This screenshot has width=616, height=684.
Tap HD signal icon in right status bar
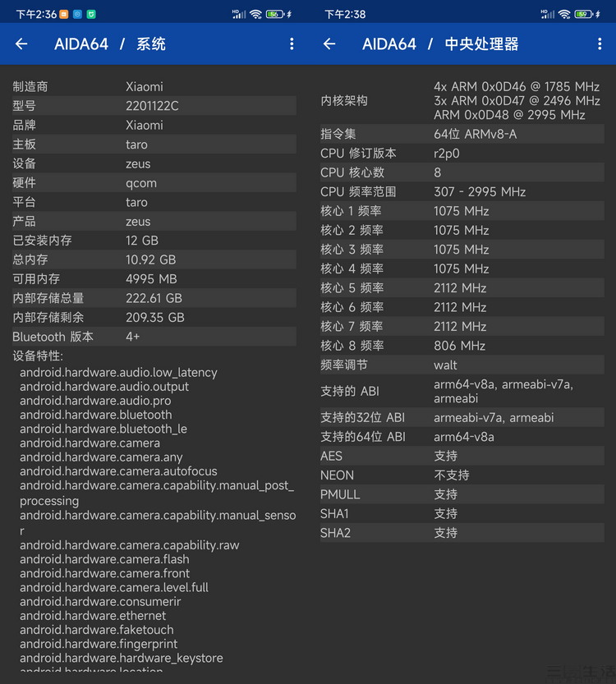[548, 15]
